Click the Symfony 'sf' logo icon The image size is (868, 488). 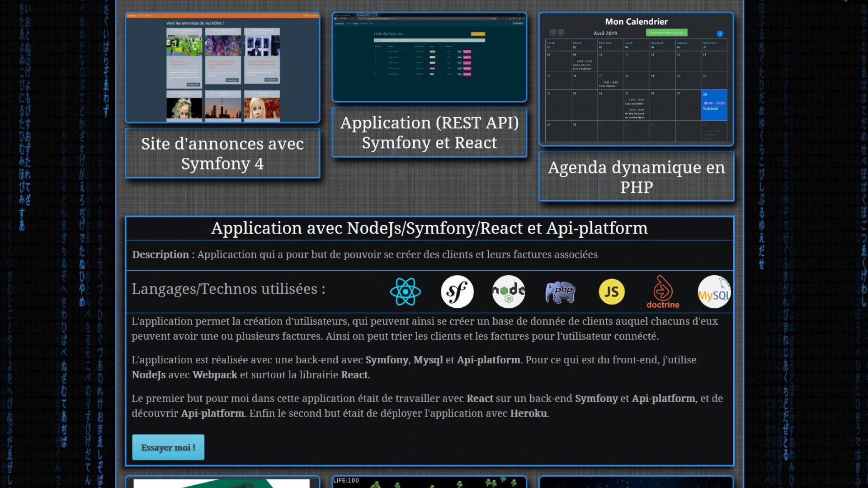pyautogui.click(x=457, y=292)
